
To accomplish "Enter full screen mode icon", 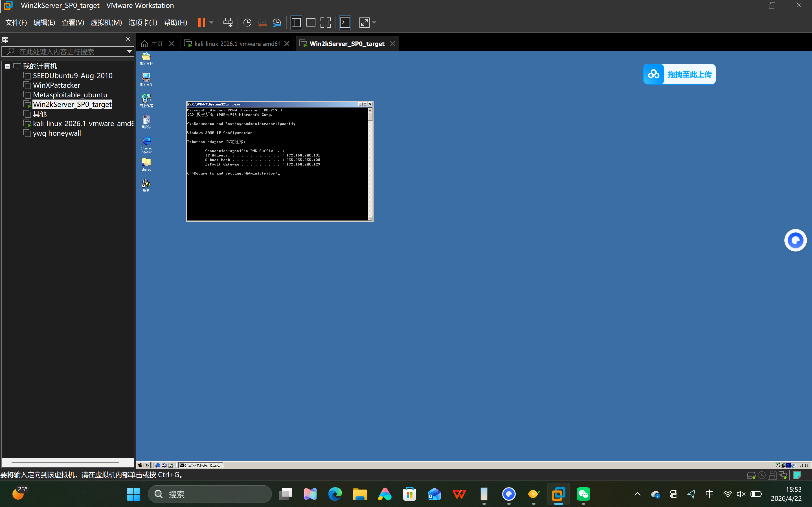I will [x=325, y=23].
